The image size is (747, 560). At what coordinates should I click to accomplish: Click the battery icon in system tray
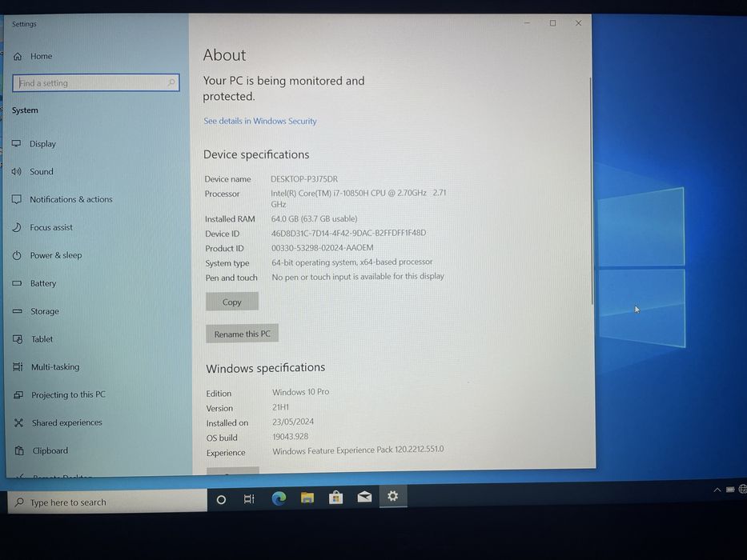[730, 489]
